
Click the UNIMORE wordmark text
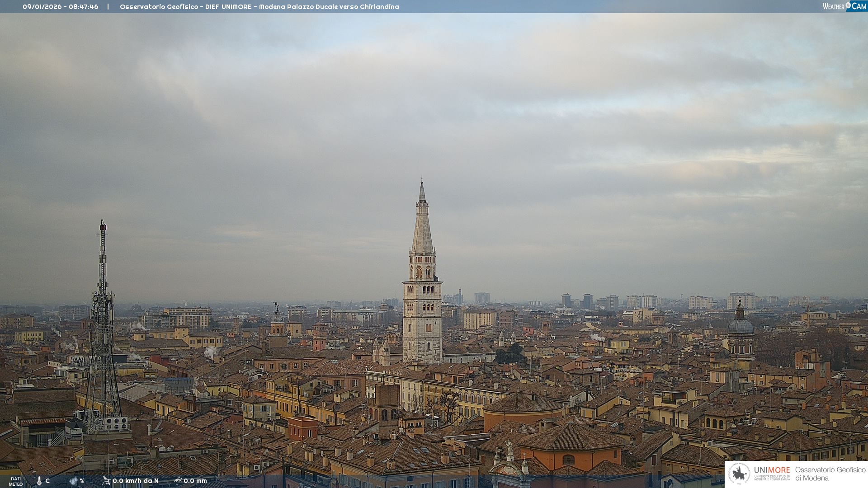772,470
